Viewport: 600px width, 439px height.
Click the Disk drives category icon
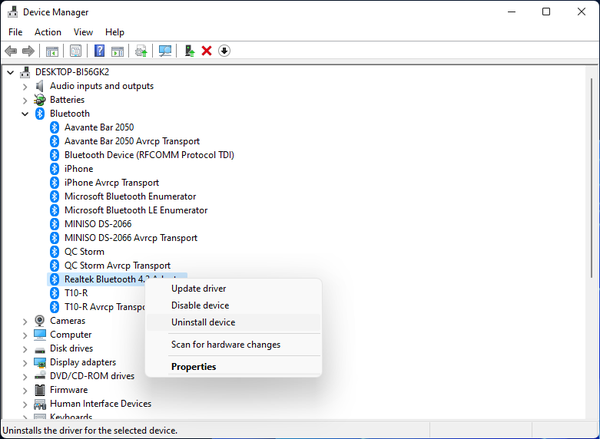pyautogui.click(x=39, y=349)
